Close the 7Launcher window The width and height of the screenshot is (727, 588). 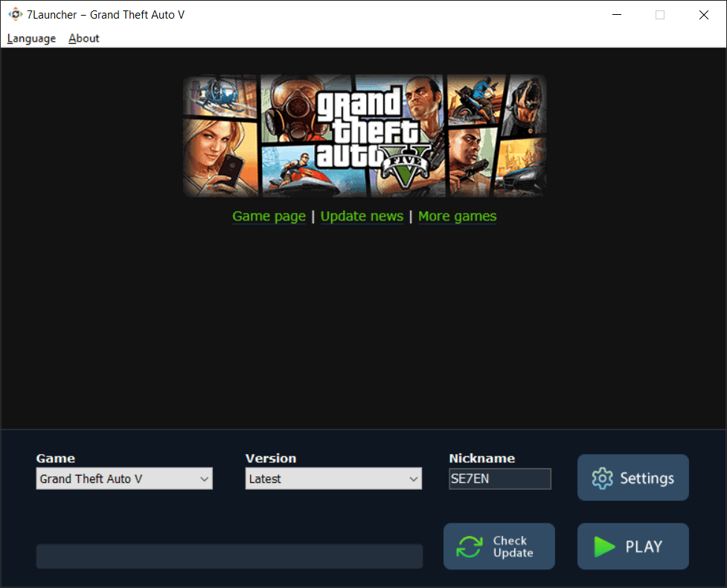[x=704, y=15]
